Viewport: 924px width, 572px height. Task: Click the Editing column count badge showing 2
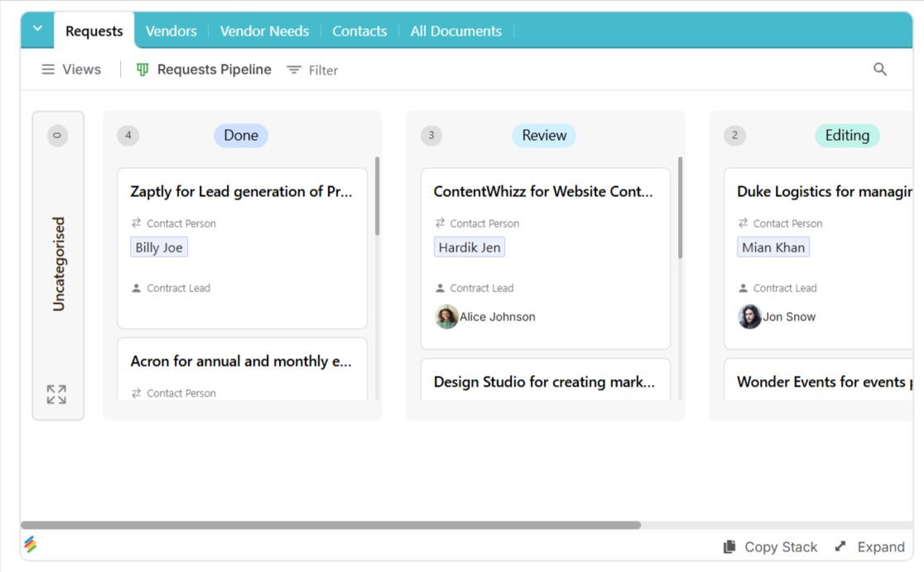[734, 136]
